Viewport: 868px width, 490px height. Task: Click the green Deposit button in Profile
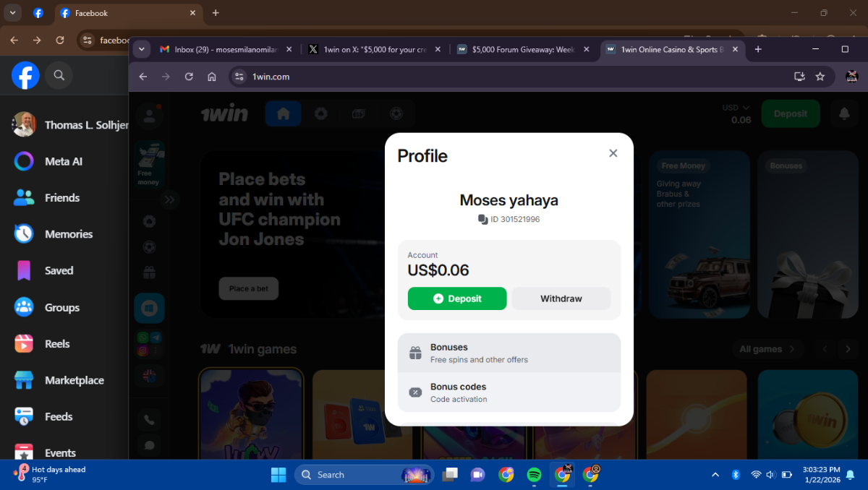pos(457,298)
